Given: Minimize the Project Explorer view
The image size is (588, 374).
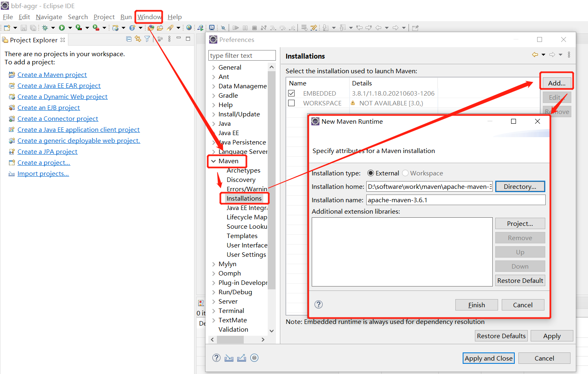Looking at the screenshot, I should (x=178, y=38).
